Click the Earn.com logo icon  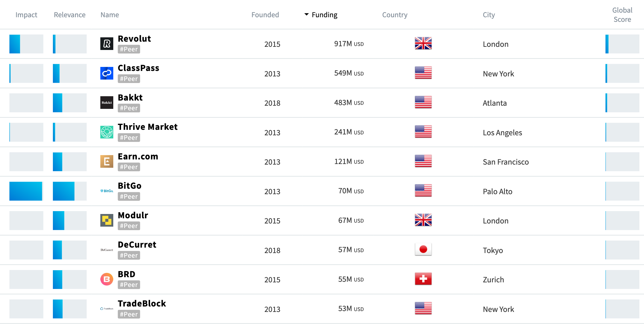coord(107,161)
